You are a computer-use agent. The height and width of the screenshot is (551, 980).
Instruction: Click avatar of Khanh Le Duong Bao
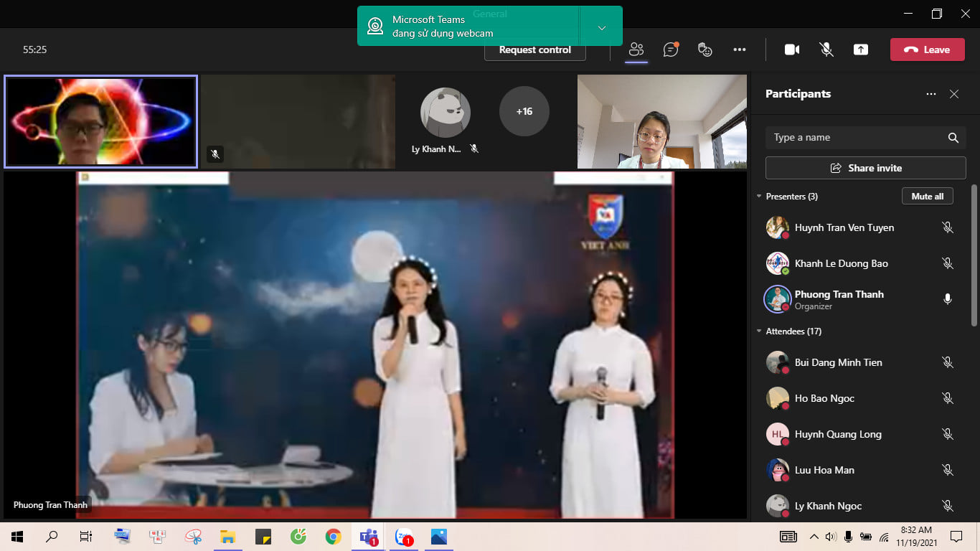[x=777, y=263]
